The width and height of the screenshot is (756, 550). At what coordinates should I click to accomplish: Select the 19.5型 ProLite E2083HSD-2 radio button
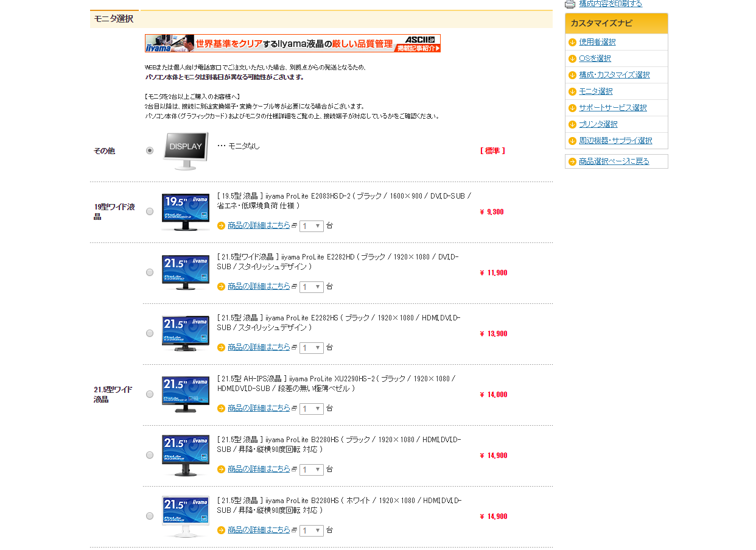(x=150, y=211)
